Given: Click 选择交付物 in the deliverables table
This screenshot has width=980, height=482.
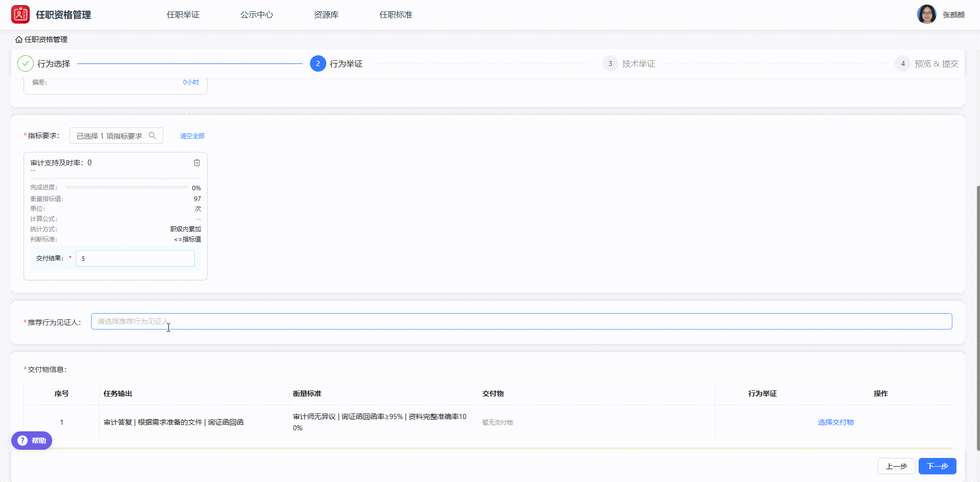Looking at the screenshot, I should (x=836, y=422).
